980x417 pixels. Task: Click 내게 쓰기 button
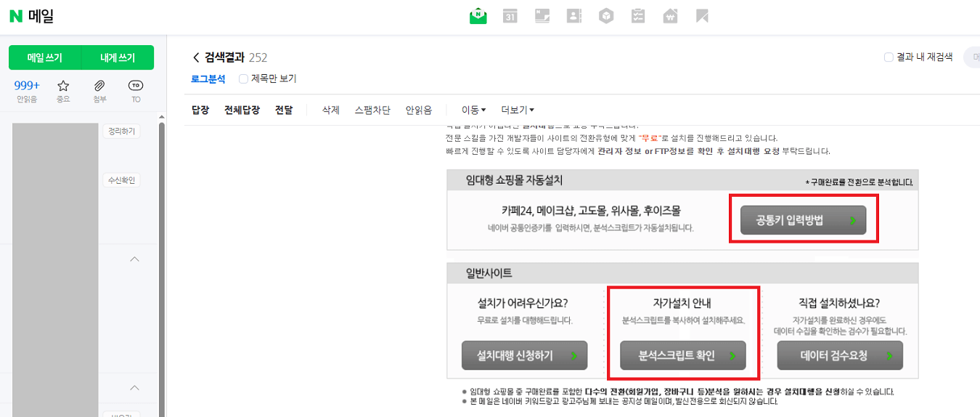click(118, 57)
